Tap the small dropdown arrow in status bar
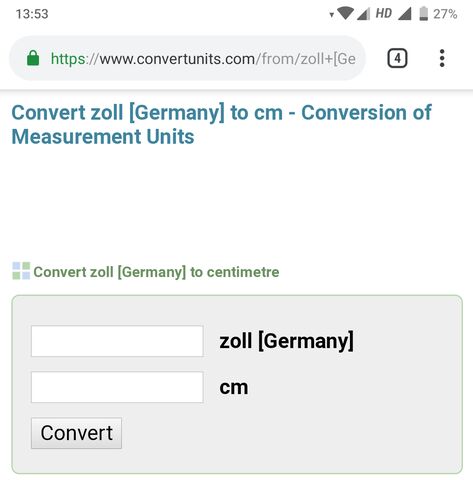Image resolution: width=473 pixels, height=480 pixels. [x=331, y=15]
